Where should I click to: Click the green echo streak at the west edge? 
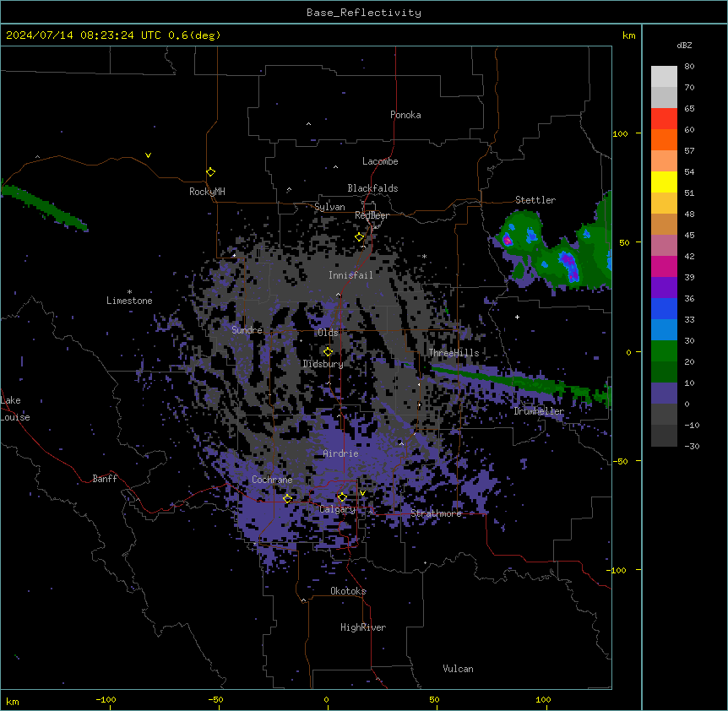[x=44, y=207]
